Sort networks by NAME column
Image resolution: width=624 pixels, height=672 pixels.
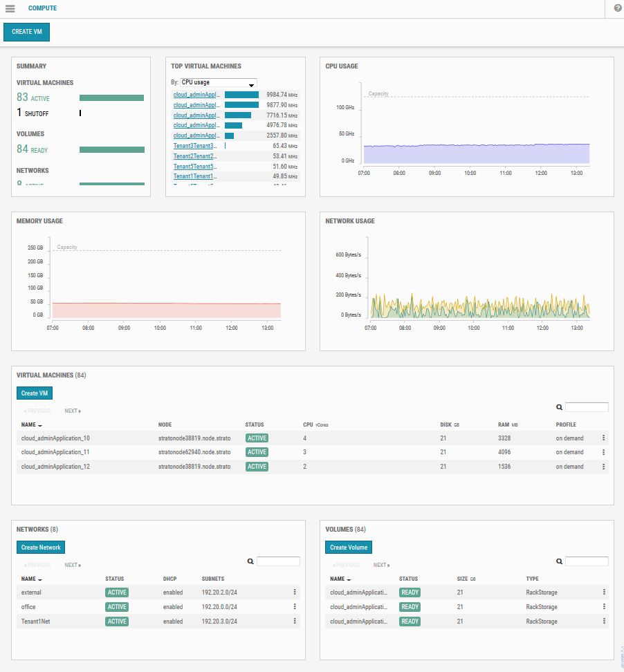pyautogui.click(x=31, y=579)
